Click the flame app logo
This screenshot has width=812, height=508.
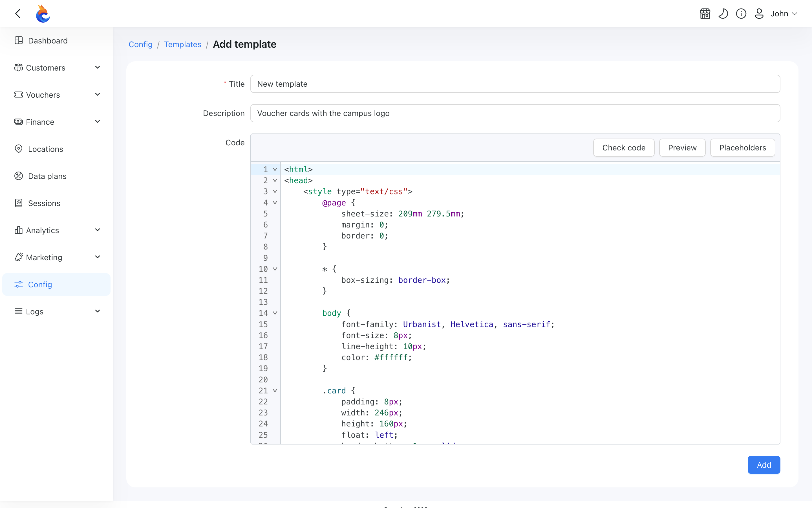[x=43, y=14]
